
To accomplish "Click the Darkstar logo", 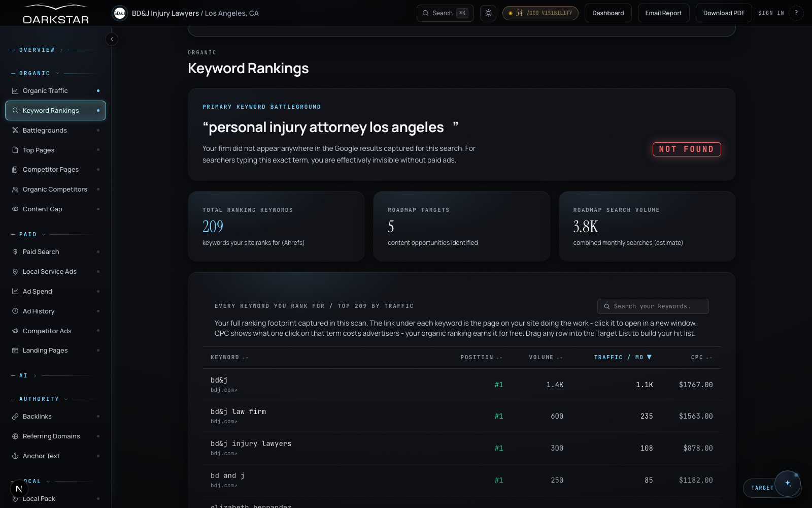I will [x=56, y=14].
